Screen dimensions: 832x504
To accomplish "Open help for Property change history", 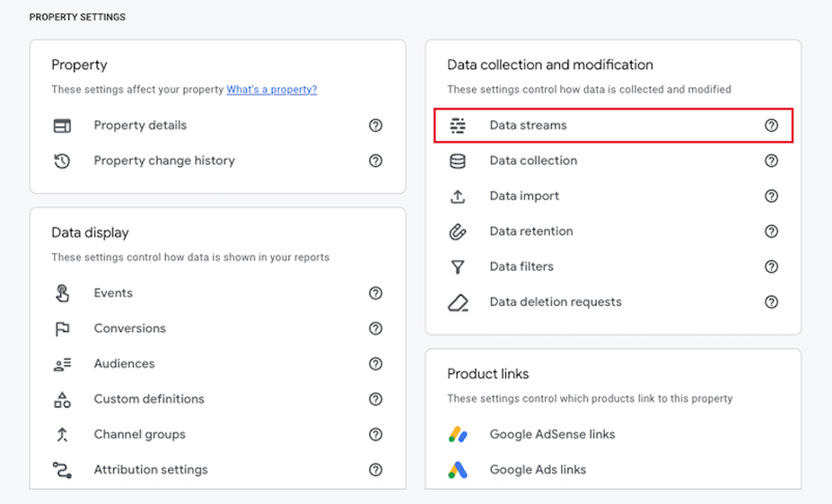I will click(x=376, y=161).
